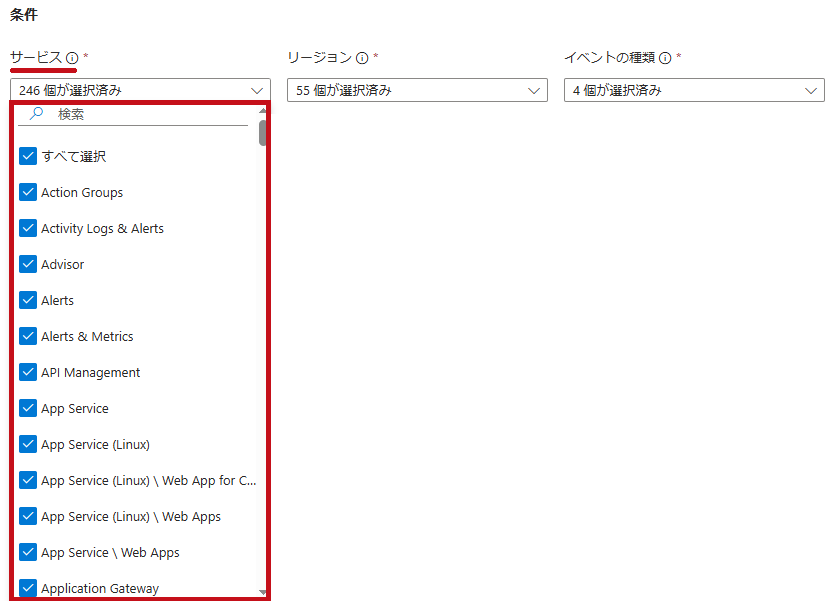
Task: Uncheck the すべて選択 checkbox
Action: click(x=28, y=156)
